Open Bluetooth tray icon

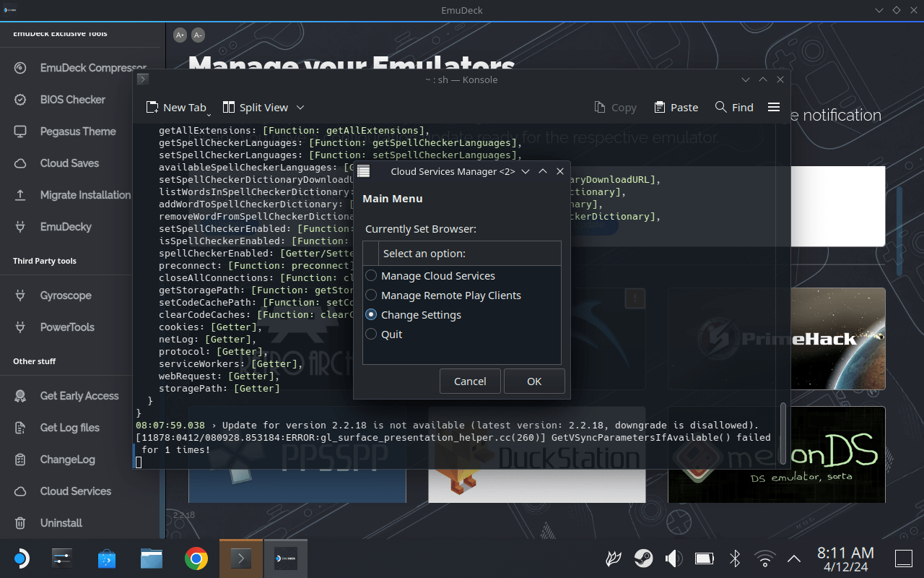tap(734, 558)
